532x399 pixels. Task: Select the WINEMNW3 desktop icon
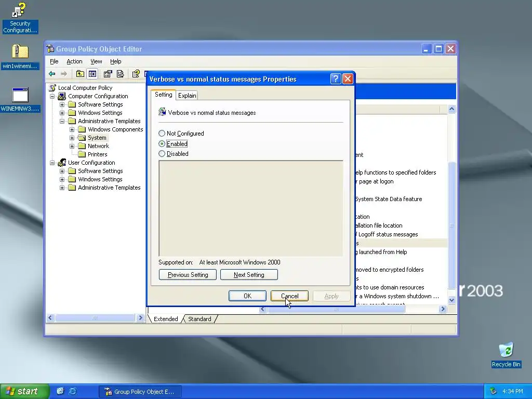tap(20, 100)
